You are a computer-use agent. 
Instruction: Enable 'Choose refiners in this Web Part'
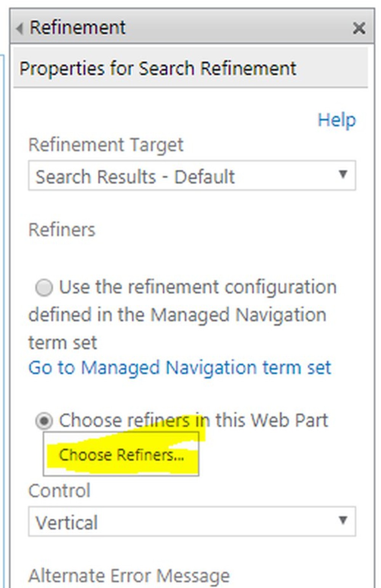pyautogui.click(x=44, y=421)
